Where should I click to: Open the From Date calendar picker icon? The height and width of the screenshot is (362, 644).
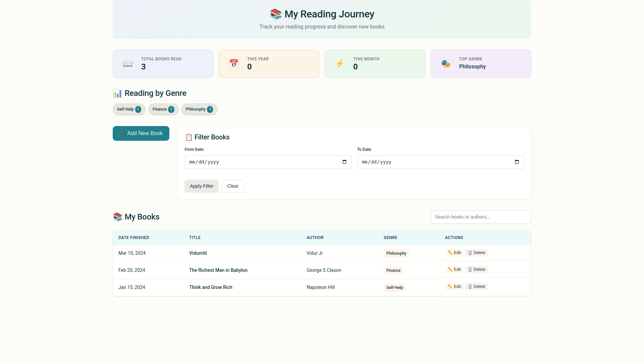pyautogui.click(x=344, y=162)
